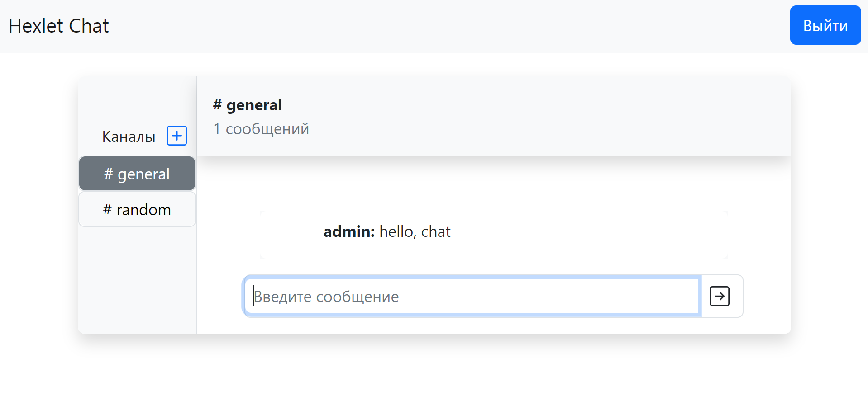Click the hash symbol before random
Viewport: 868px width, 396px height.
point(107,210)
